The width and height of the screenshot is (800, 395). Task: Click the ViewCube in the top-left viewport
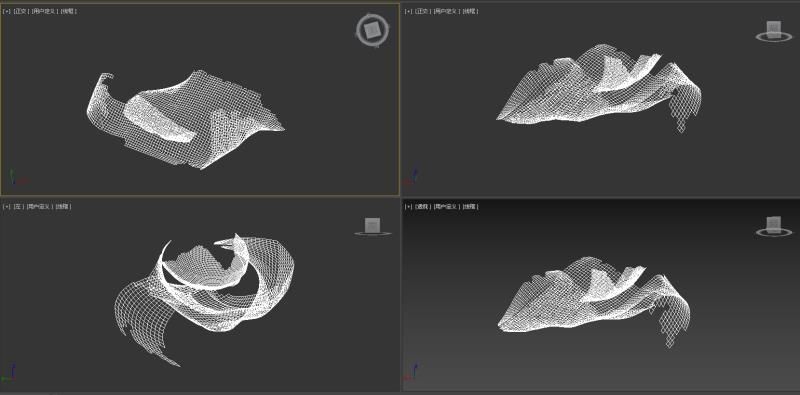pyautogui.click(x=372, y=30)
